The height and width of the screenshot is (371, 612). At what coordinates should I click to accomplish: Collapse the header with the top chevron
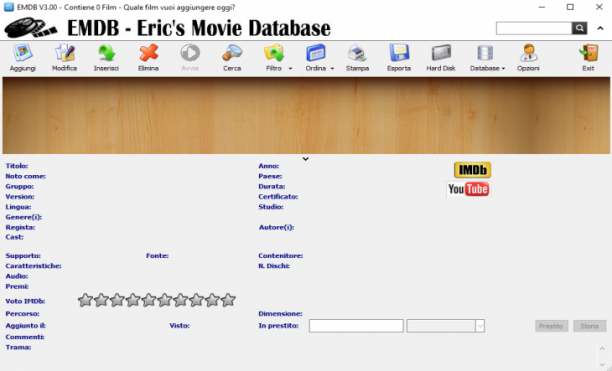pyautogui.click(x=600, y=28)
